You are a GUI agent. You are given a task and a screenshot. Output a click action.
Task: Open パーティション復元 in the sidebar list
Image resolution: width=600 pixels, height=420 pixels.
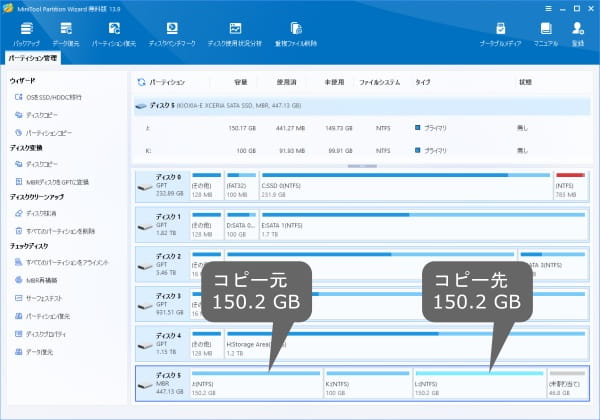(42, 316)
